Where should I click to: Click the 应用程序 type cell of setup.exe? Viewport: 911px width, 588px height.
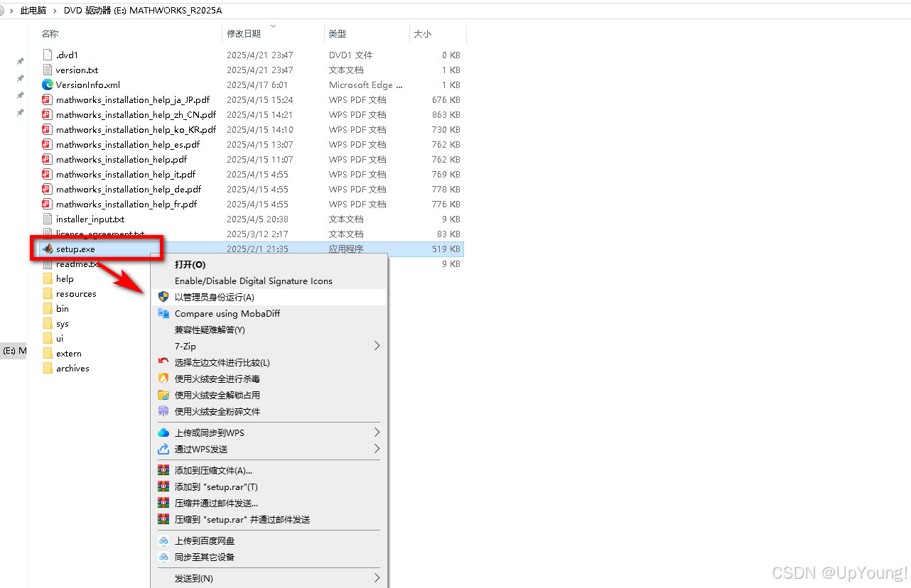346,249
